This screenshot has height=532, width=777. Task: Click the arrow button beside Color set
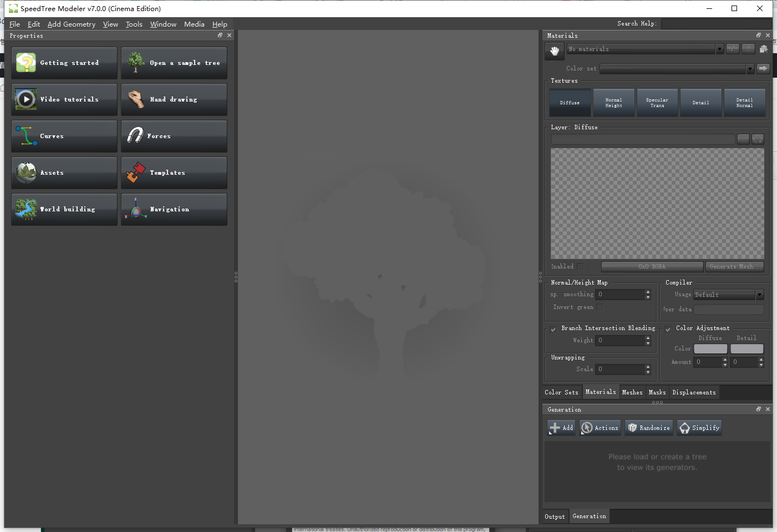point(763,68)
